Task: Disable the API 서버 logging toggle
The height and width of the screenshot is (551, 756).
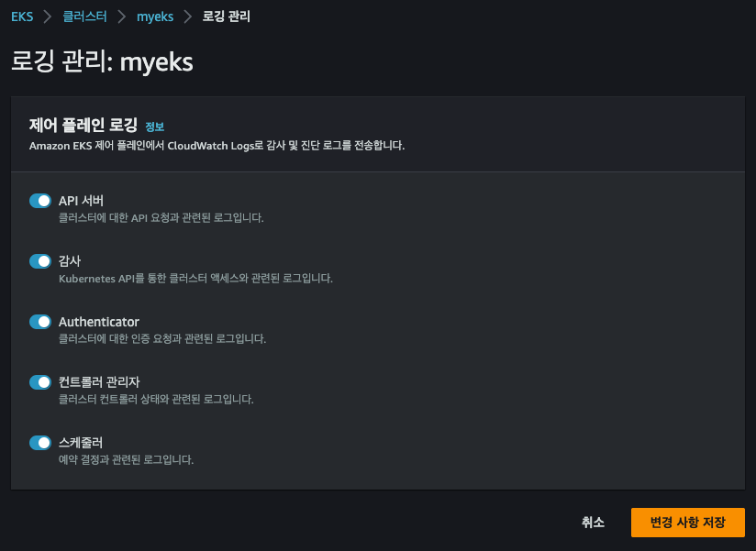Action: (x=40, y=201)
